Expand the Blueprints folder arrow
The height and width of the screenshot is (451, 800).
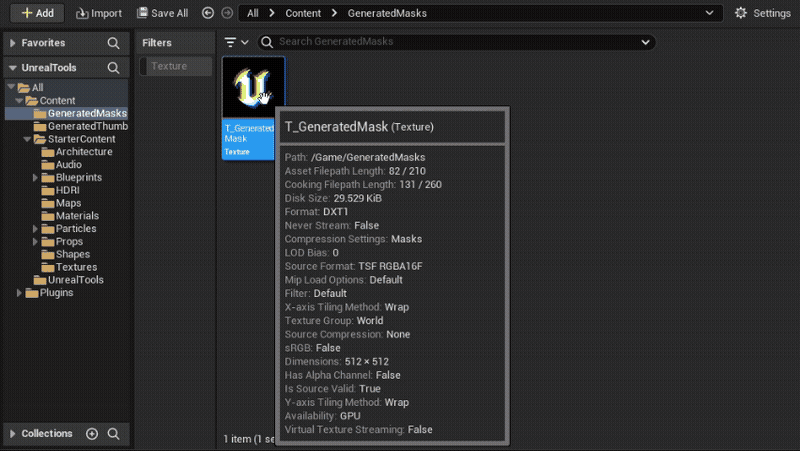35,178
